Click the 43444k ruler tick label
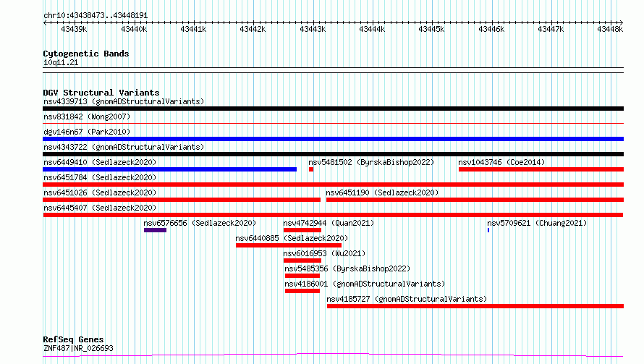This screenshot has width=644, height=364. 372,30
